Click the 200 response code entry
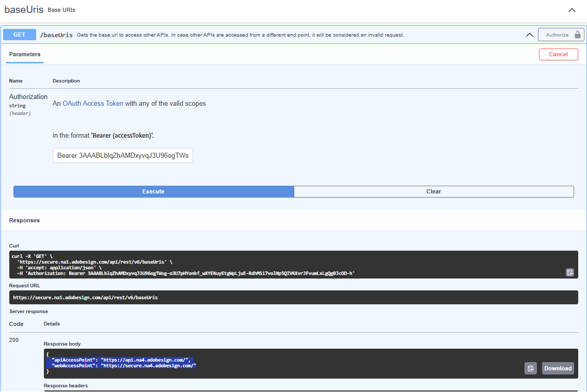587x392 pixels. (14, 339)
